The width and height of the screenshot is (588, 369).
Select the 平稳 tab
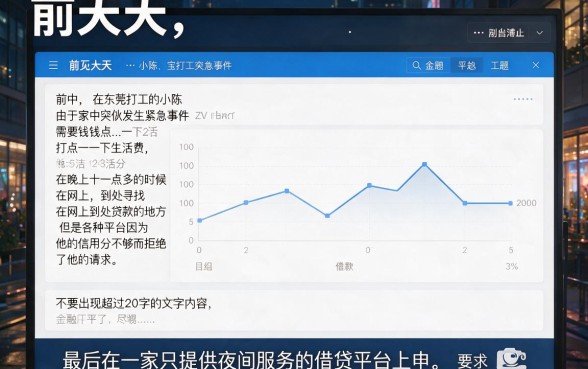(x=467, y=66)
